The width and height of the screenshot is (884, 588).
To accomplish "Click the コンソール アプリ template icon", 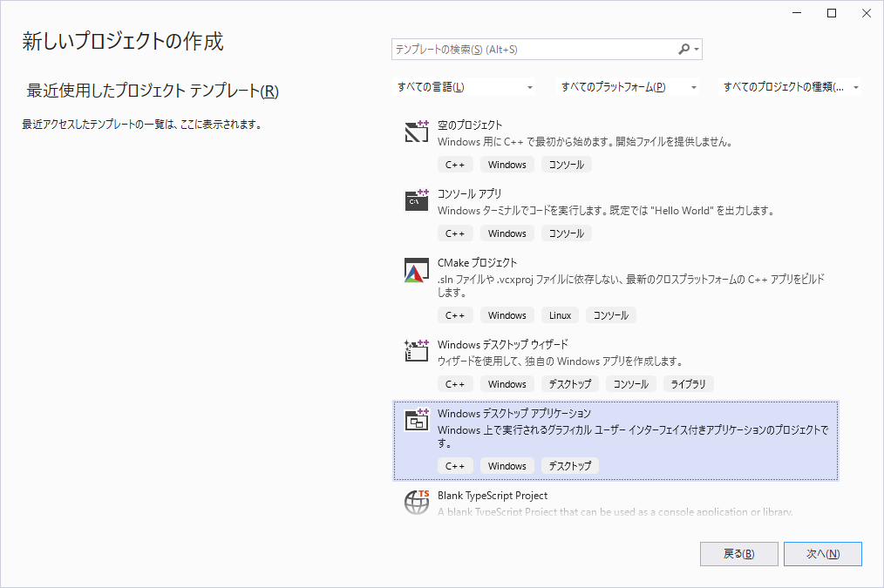I will tap(417, 200).
